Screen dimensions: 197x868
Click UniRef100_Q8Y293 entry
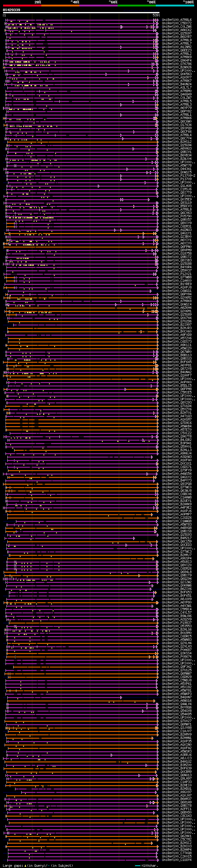click(177, 402)
